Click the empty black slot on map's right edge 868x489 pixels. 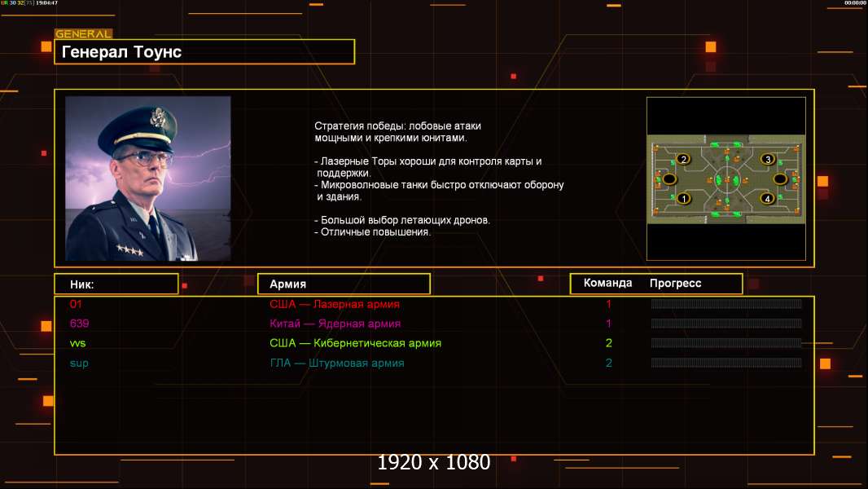click(x=780, y=178)
